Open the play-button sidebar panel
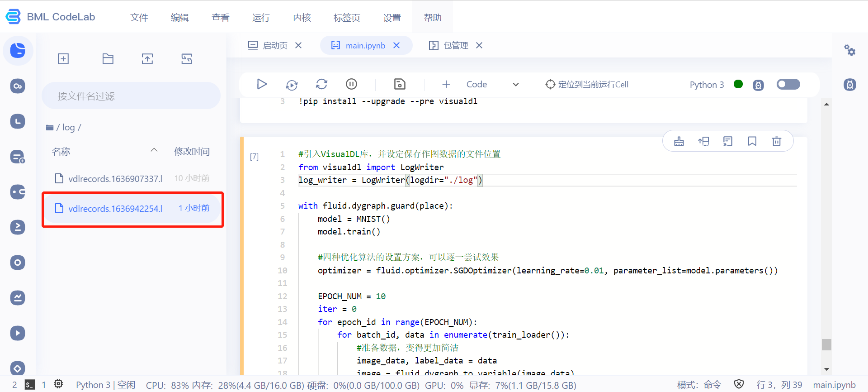The image size is (868, 392). (x=18, y=333)
